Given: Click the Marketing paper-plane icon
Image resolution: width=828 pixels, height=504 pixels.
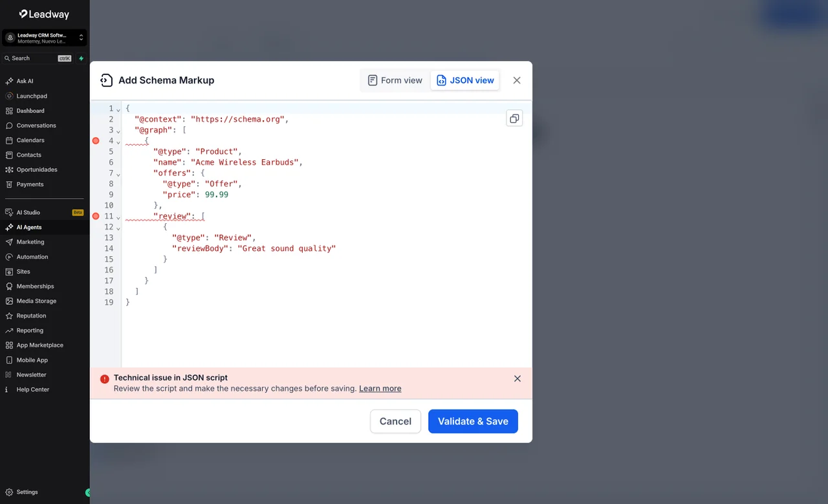Looking at the screenshot, I should (9, 242).
